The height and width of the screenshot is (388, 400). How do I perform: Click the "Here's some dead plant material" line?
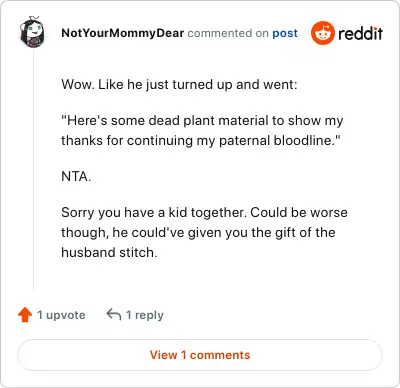click(x=202, y=121)
